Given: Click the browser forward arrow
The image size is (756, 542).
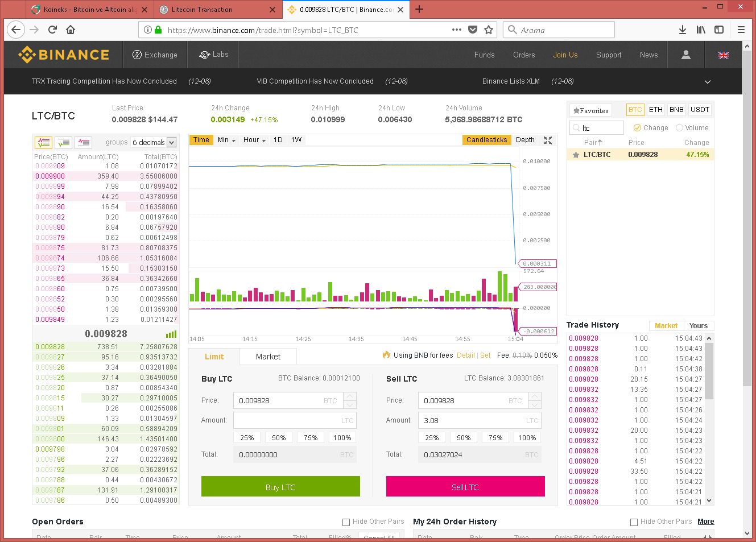Looking at the screenshot, I should [34, 30].
